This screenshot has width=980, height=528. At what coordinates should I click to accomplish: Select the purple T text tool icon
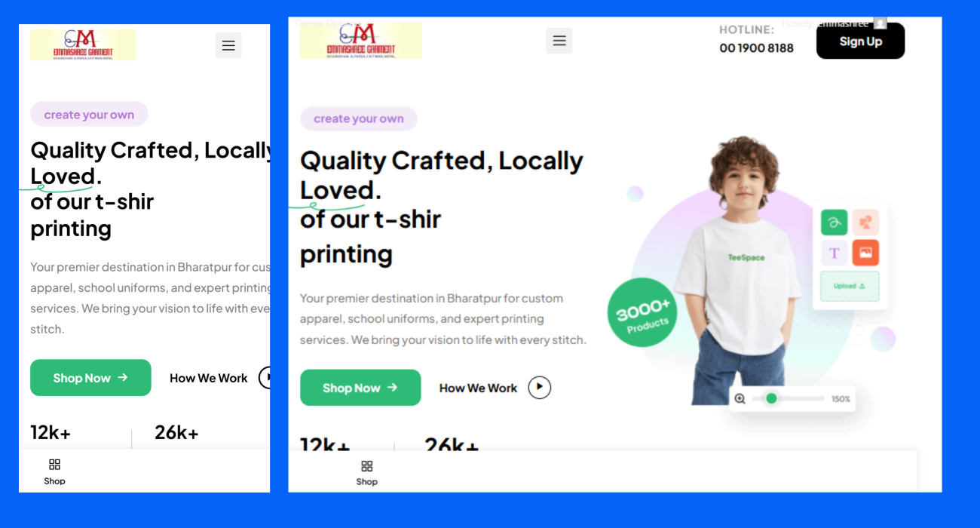pos(834,253)
